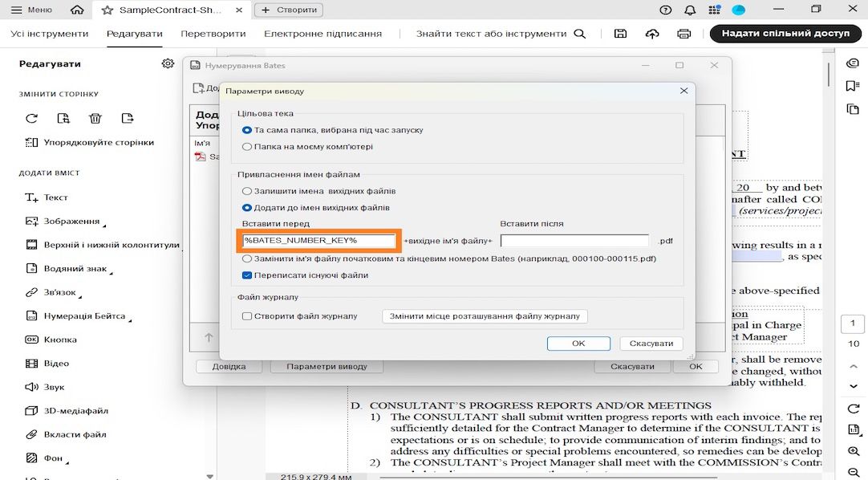Click OK in Нумерування Bates window

[696, 367]
